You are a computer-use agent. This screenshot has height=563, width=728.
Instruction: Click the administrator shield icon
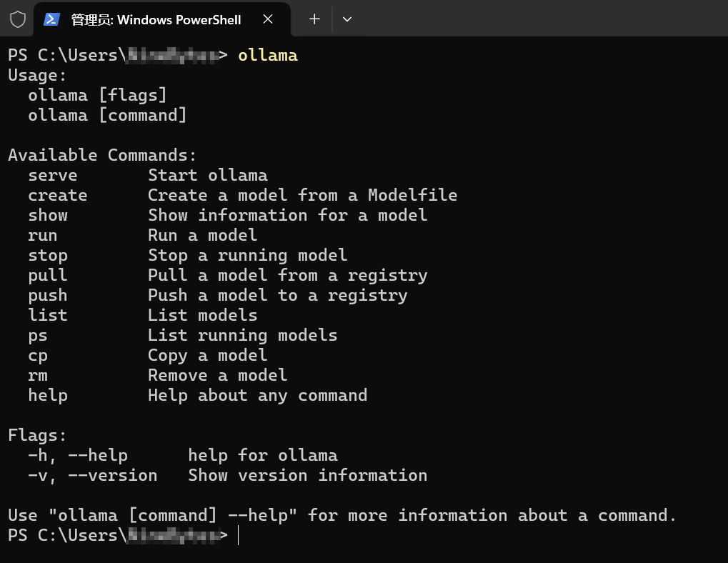pos(18,19)
